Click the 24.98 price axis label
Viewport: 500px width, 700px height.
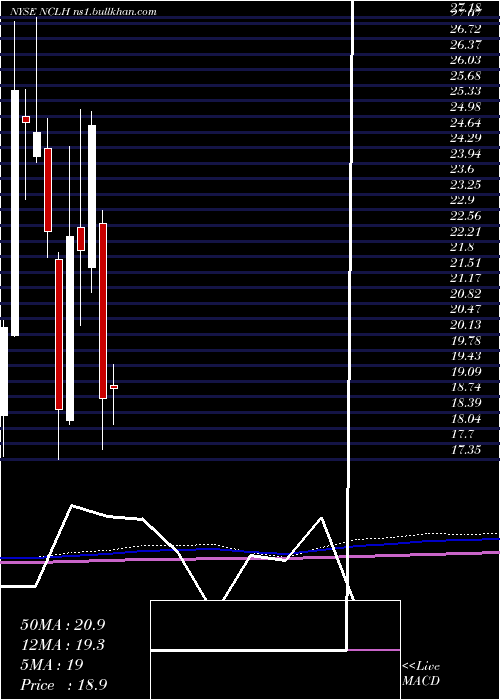[x=466, y=107]
